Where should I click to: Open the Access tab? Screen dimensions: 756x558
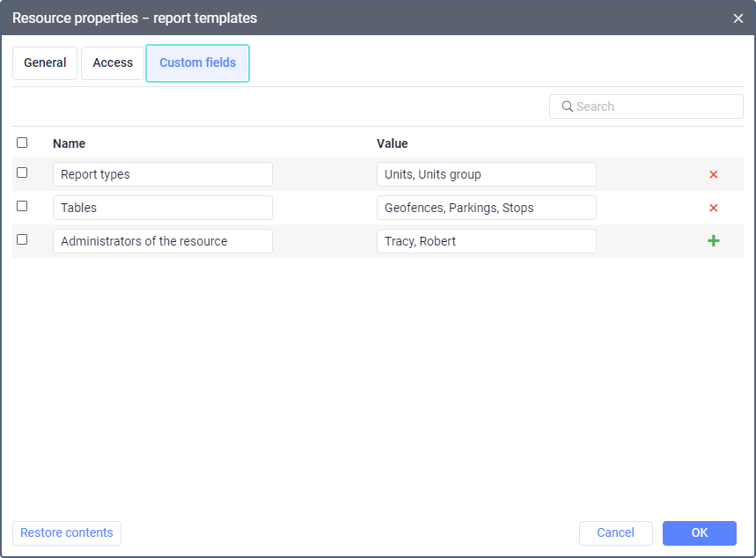point(113,63)
